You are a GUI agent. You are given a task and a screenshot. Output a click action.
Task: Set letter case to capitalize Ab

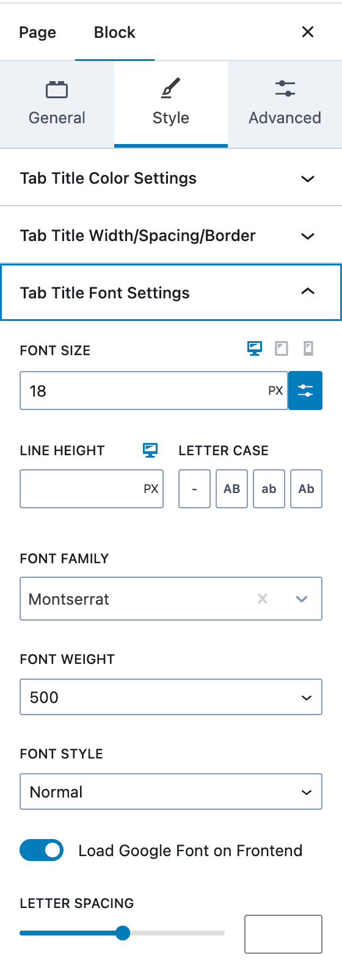point(306,489)
